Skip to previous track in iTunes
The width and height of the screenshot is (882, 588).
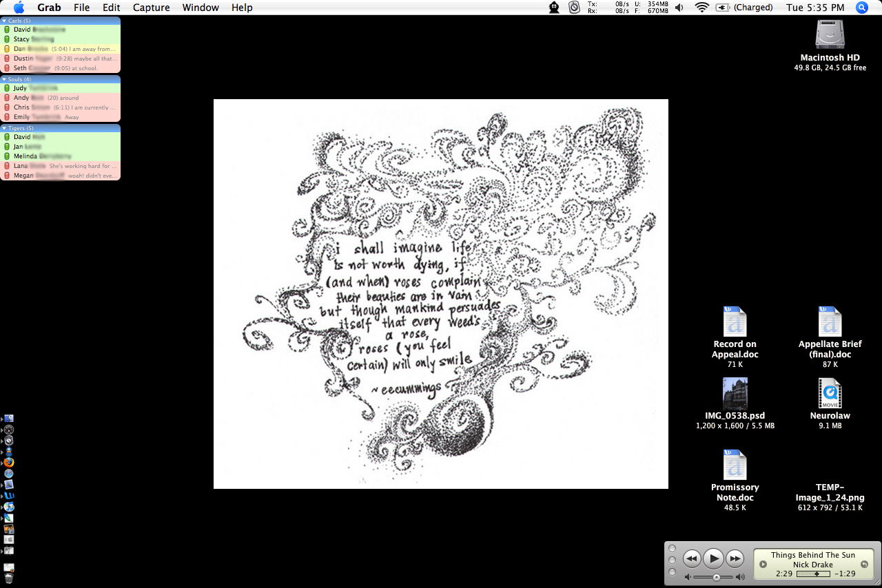[692, 558]
